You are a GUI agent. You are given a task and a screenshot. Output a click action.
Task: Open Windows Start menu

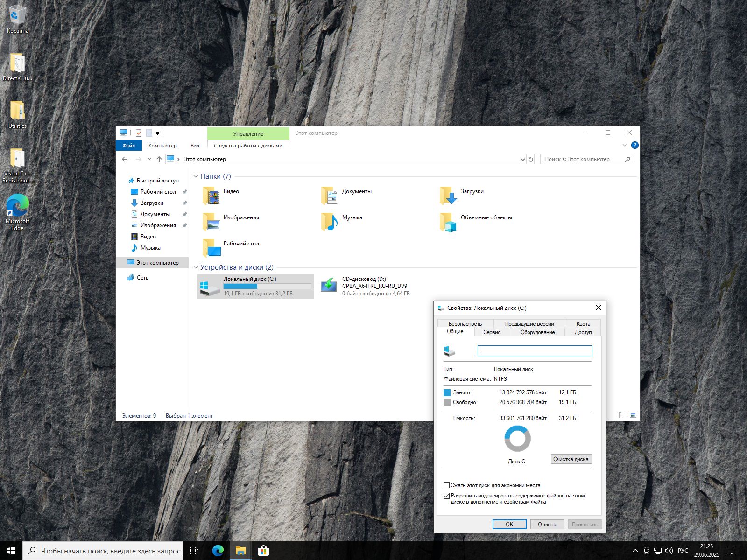pyautogui.click(x=11, y=551)
